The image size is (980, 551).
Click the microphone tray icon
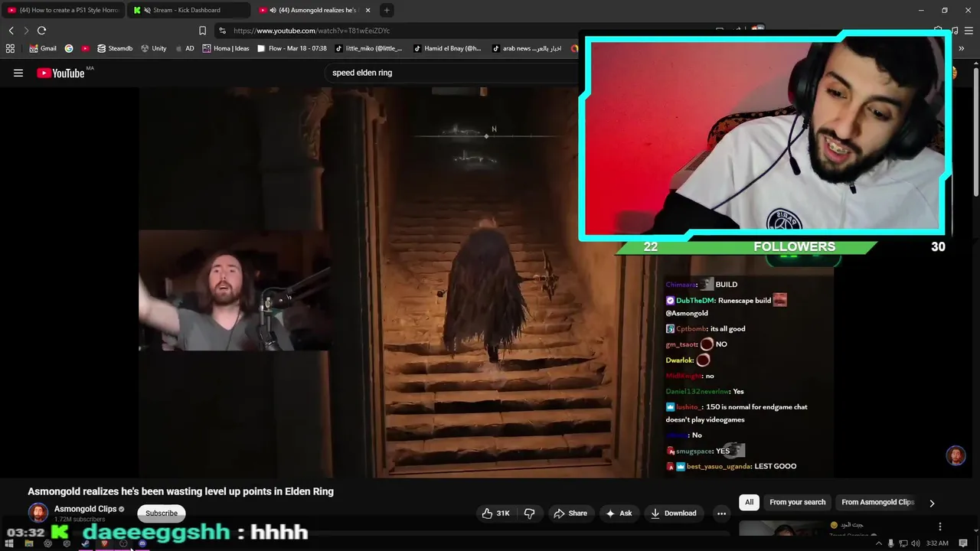click(890, 543)
